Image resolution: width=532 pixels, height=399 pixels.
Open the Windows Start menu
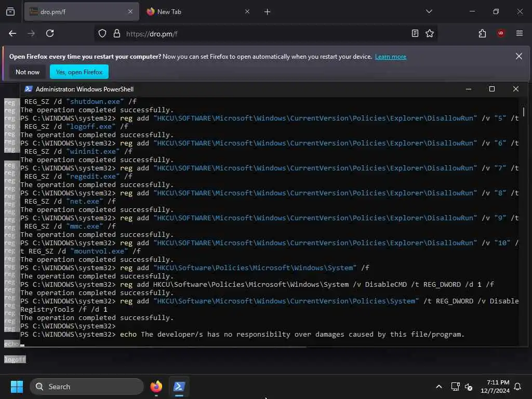point(17,387)
